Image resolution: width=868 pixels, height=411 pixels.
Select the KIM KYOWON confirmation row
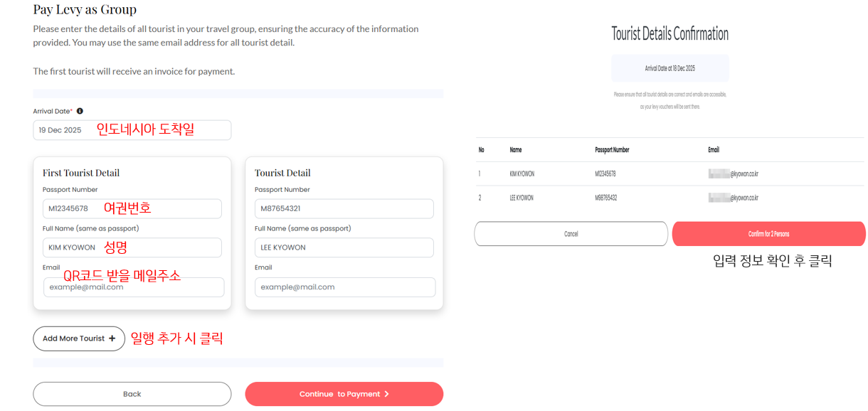pyautogui.click(x=669, y=174)
